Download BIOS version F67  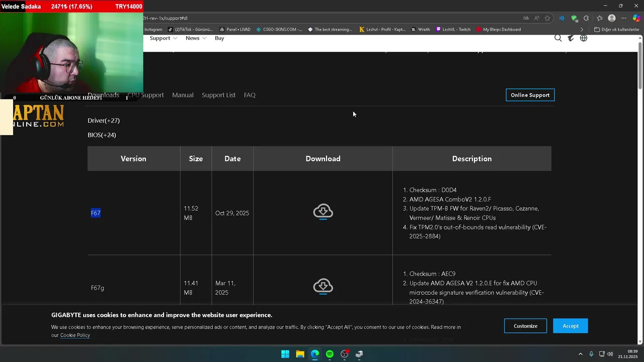(x=323, y=212)
